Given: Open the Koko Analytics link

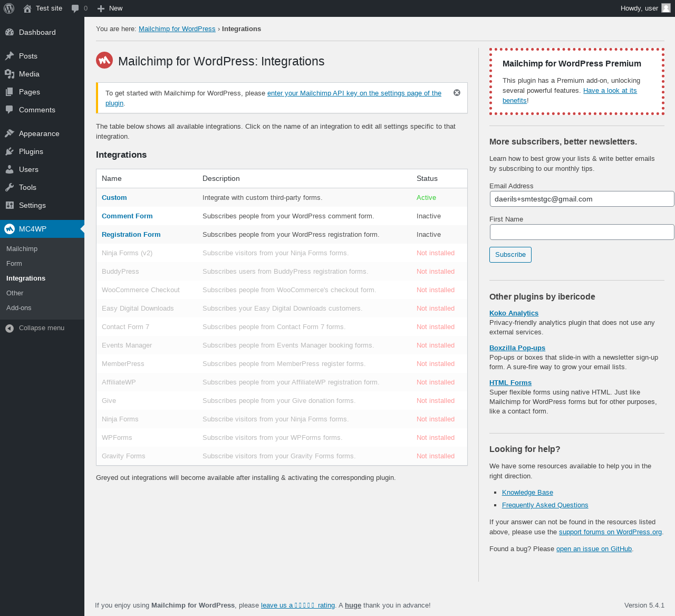Looking at the screenshot, I should click(x=514, y=313).
